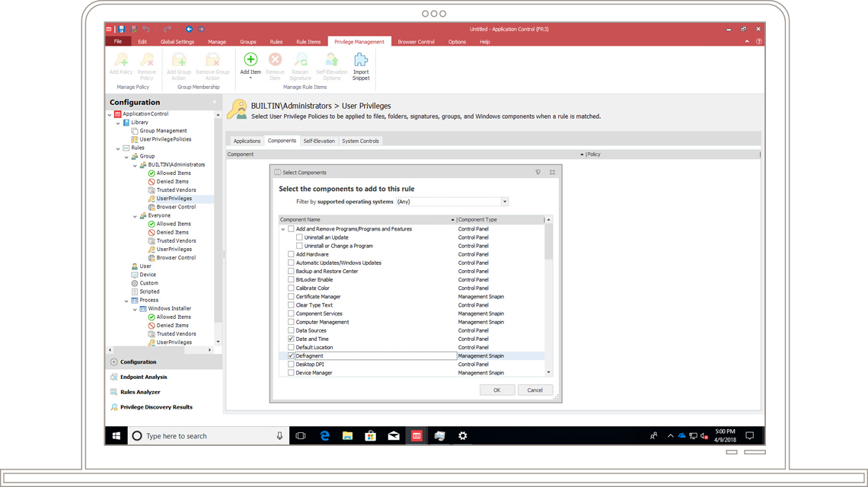The image size is (868, 487).
Task: Select Group Management in the tree
Action: click(x=163, y=131)
